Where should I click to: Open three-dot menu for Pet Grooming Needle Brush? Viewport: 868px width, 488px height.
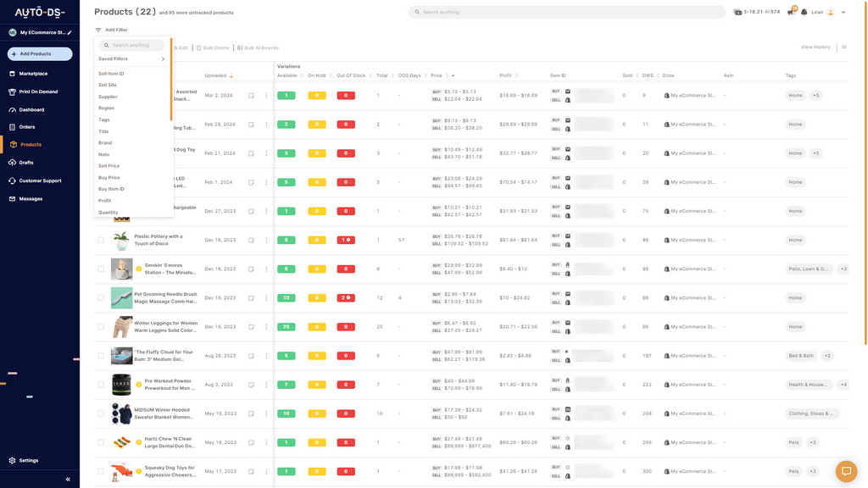[266, 298]
